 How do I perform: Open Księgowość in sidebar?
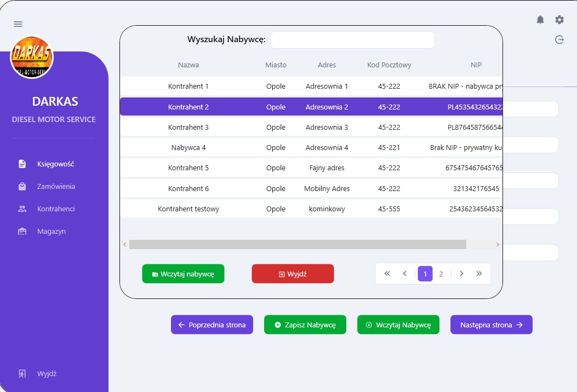click(55, 164)
